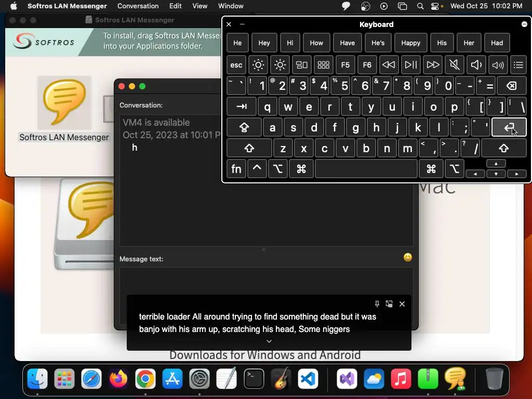532x399 pixels.
Task: Tap the tab key on on-screen keyboard
Action: (242, 107)
